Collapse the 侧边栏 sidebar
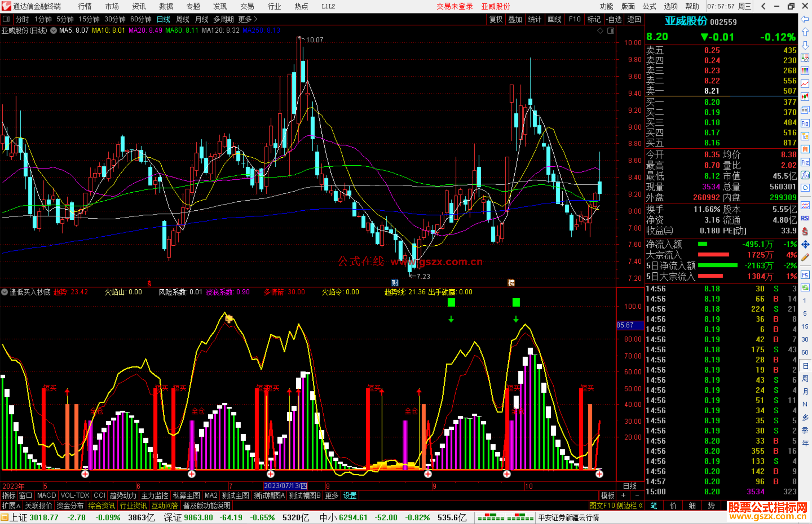The image size is (812, 524). pyautogui.click(x=630, y=506)
